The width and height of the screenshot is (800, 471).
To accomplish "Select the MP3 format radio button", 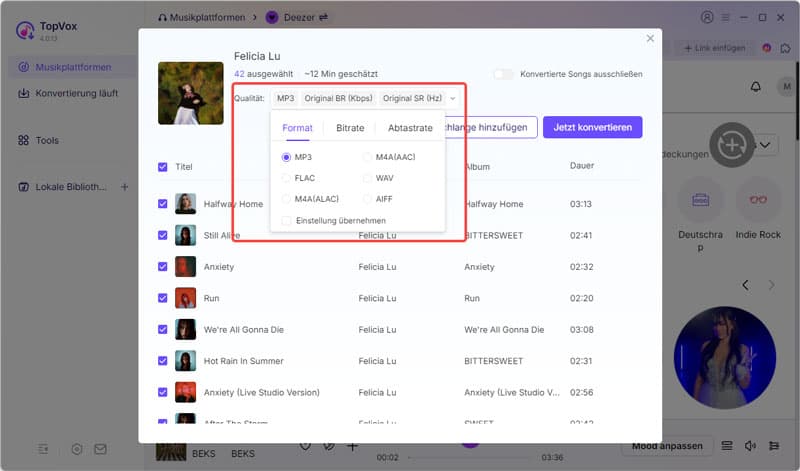I will 286,157.
